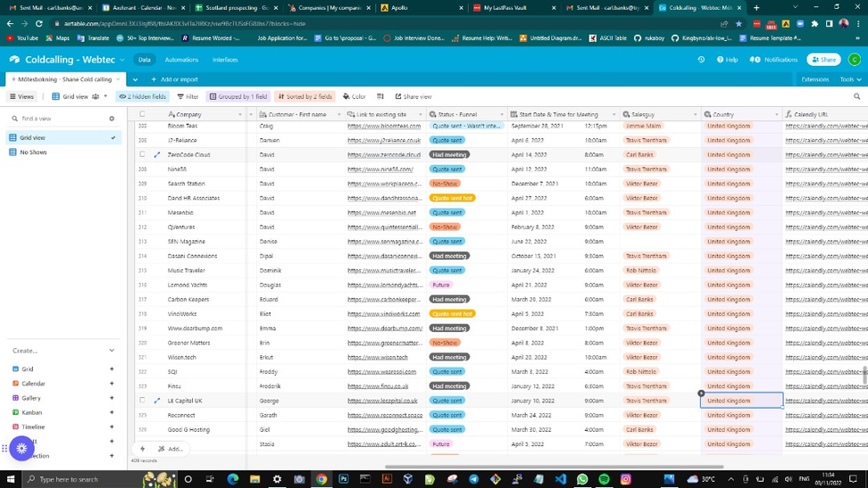This screenshot has width=868, height=488.
Task: Tick checkbox for LE Capital UK row
Action: [142, 400]
